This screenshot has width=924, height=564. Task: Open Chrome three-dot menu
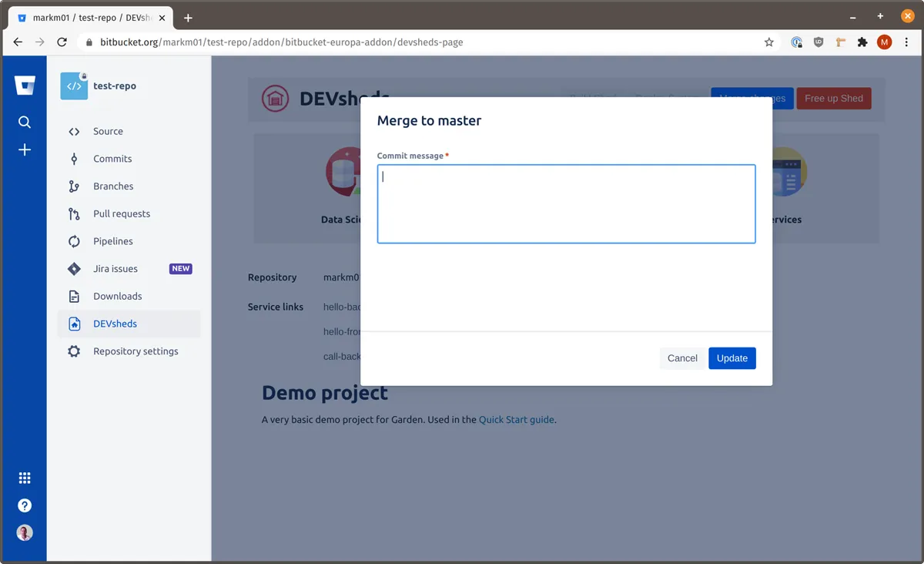907,42
